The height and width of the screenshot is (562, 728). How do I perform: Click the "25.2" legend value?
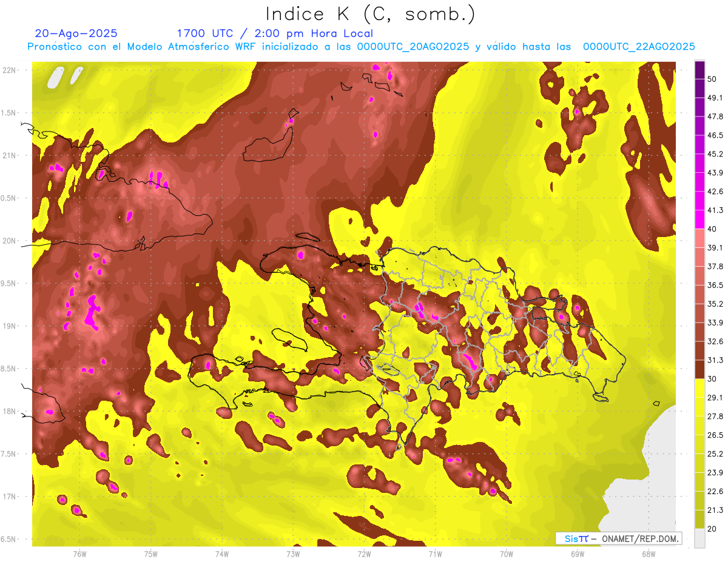(715, 454)
